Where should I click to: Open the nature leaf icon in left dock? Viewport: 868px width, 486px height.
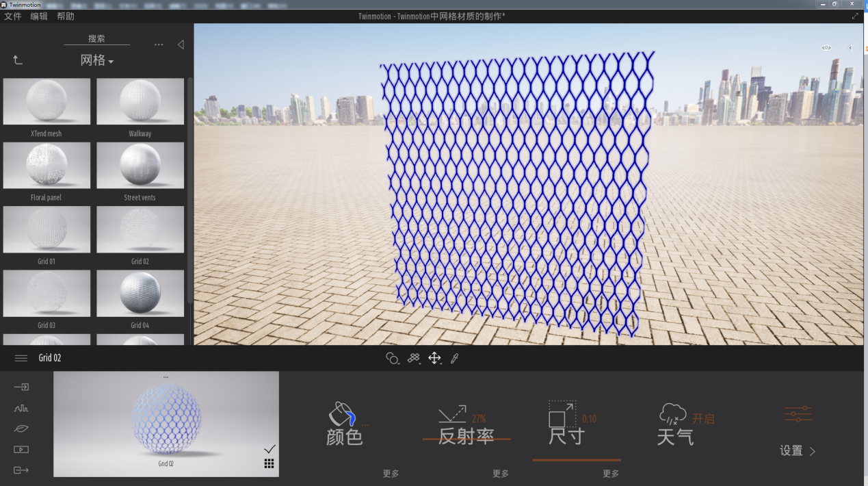click(21, 429)
